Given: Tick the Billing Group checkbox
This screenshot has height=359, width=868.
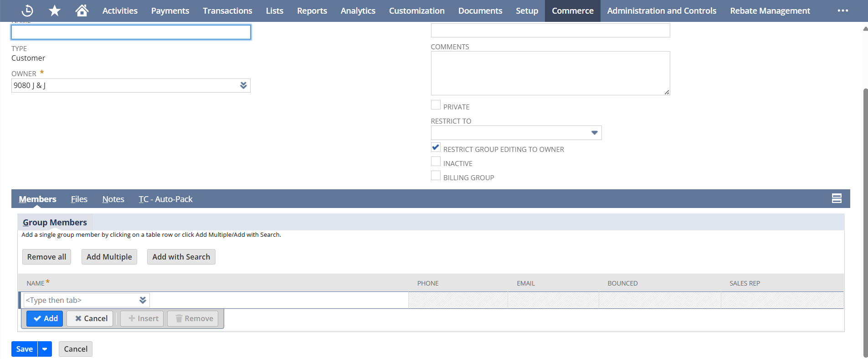Looking at the screenshot, I should 436,176.
